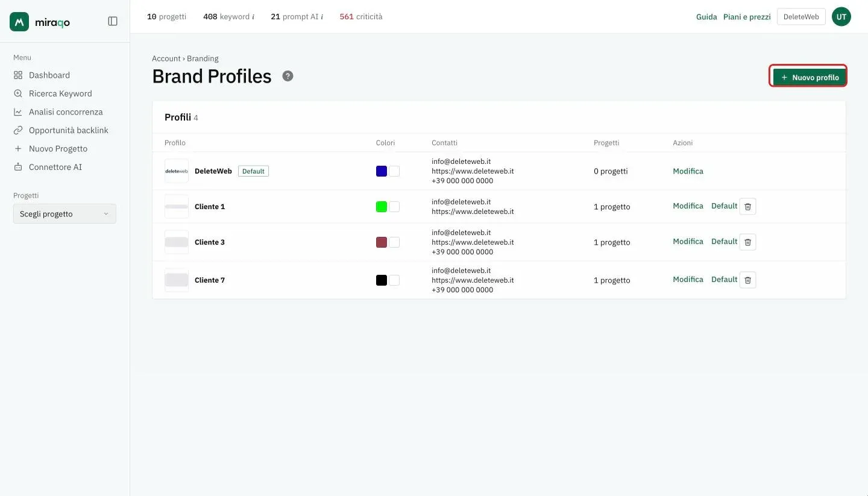Click the Default badge next to DeleteWeb
868x496 pixels.
point(253,171)
